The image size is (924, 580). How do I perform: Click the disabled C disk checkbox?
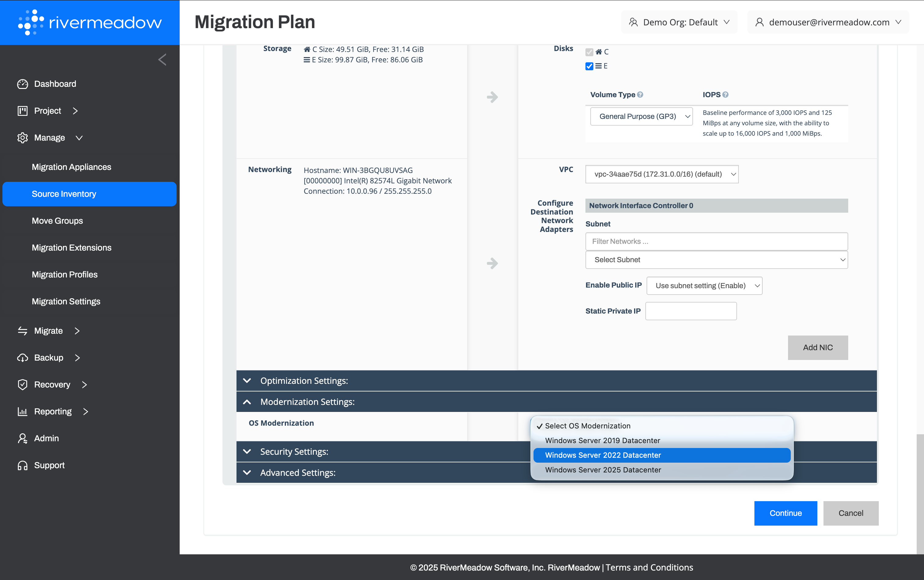[x=589, y=52]
